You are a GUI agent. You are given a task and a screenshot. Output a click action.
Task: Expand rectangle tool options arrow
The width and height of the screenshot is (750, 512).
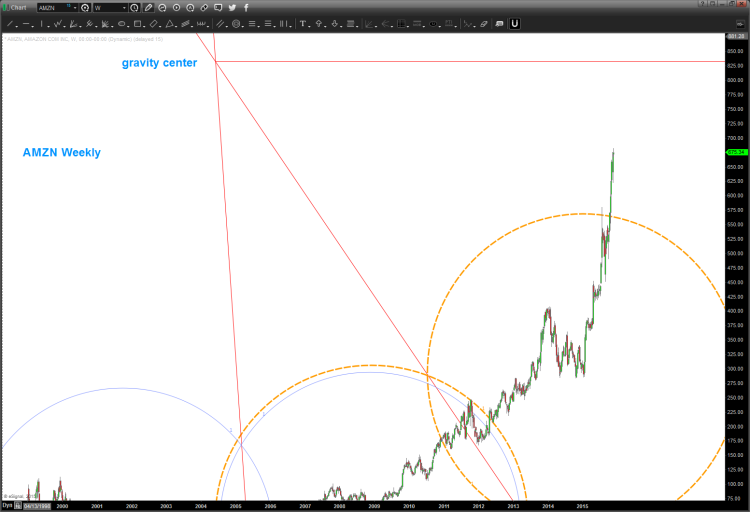[144, 26]
